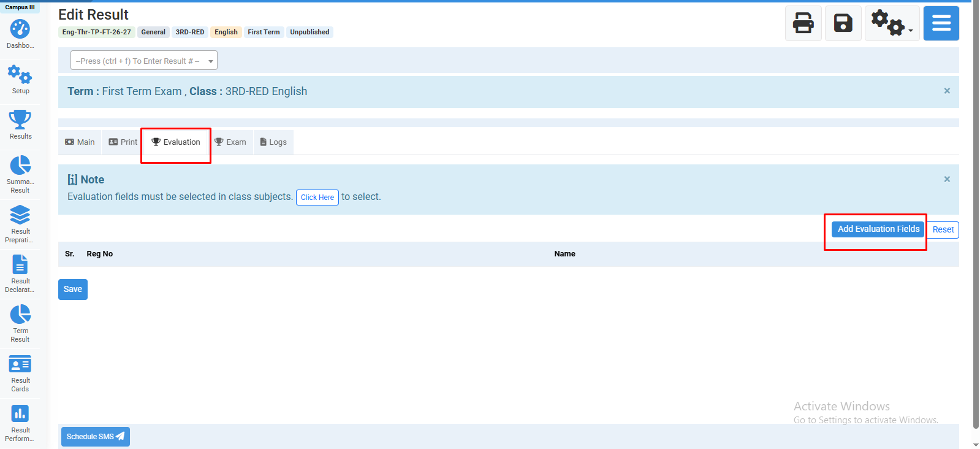
Task: Open the hamburger menu button
Action: coord(941,23)
